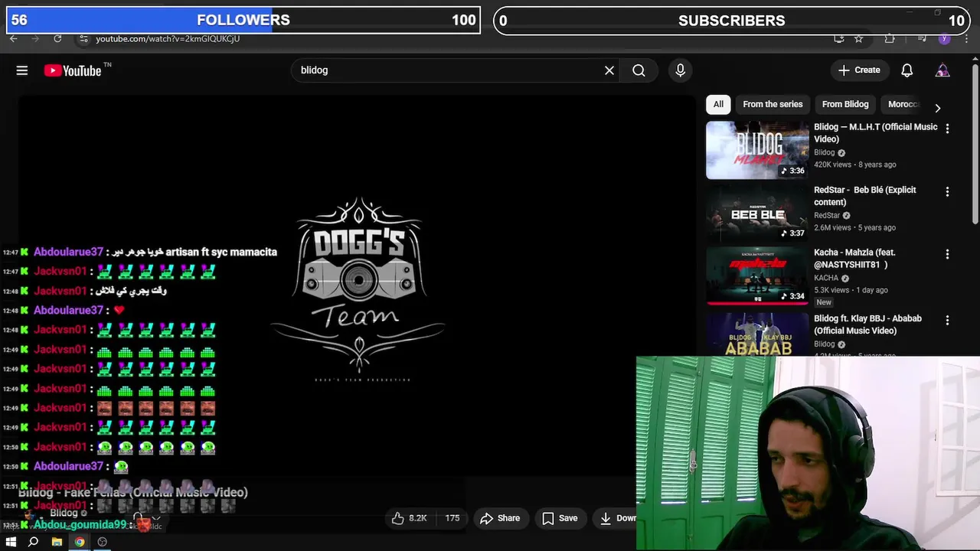Image resolution: width=980 pixels, height=551 pixels.
Task: Open more options for Kacha Mahzla video
Action: tap(947, 254)
